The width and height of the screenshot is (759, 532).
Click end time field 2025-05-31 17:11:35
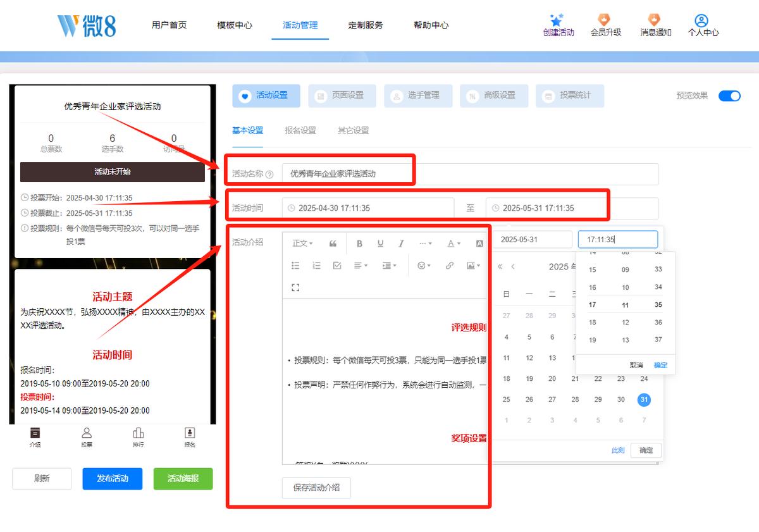(x=572, y=208)
